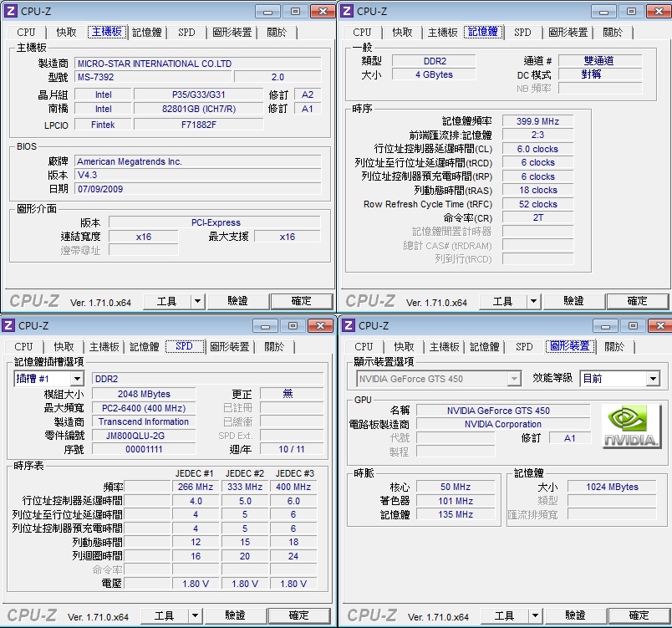672x628 pixels.
Task: Click serial number 00001111
Action: tap(144, 449)
